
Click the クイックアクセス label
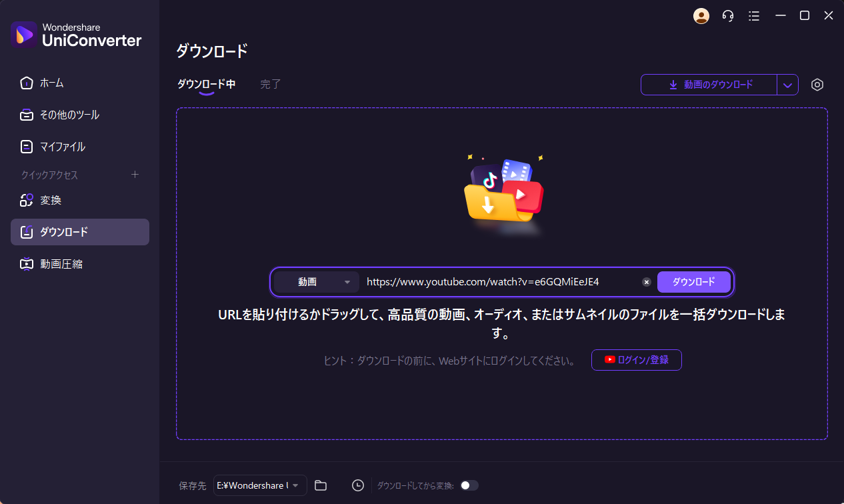click(x=50, y=175)
